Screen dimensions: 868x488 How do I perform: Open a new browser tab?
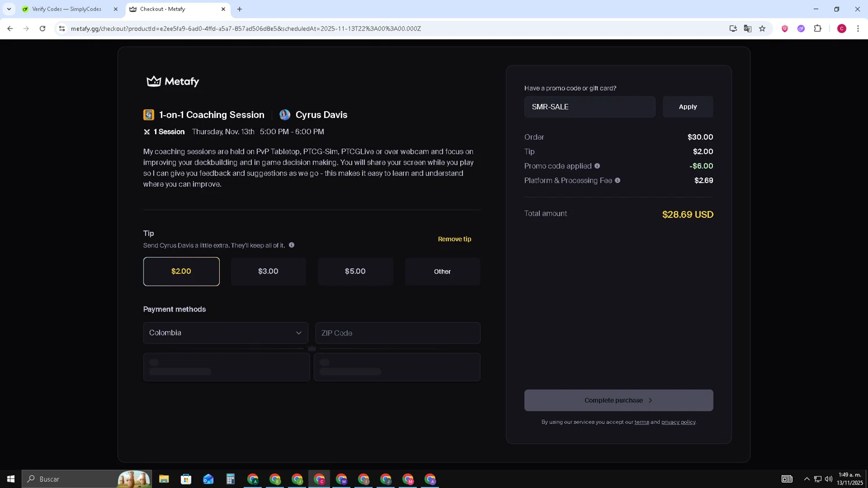tap(240, 9)
